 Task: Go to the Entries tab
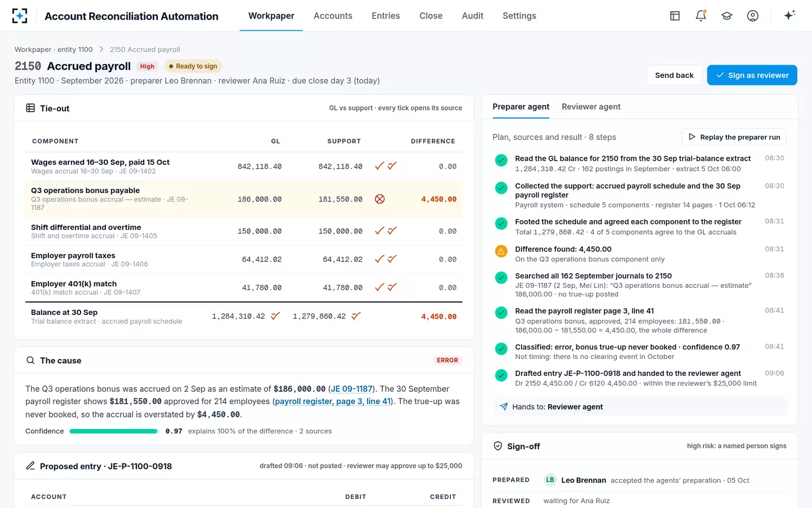pyautogui.click(x=386, y=16)
